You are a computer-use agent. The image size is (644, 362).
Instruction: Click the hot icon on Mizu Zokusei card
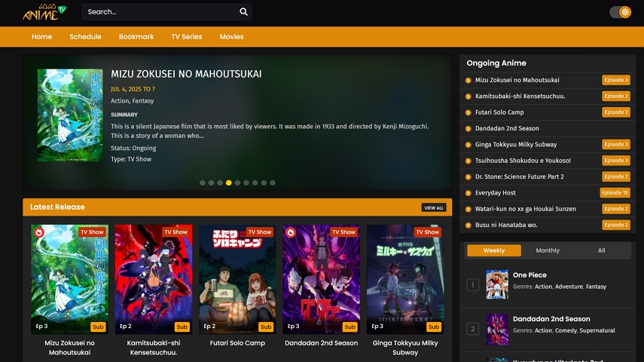click(x=39, y=232)
